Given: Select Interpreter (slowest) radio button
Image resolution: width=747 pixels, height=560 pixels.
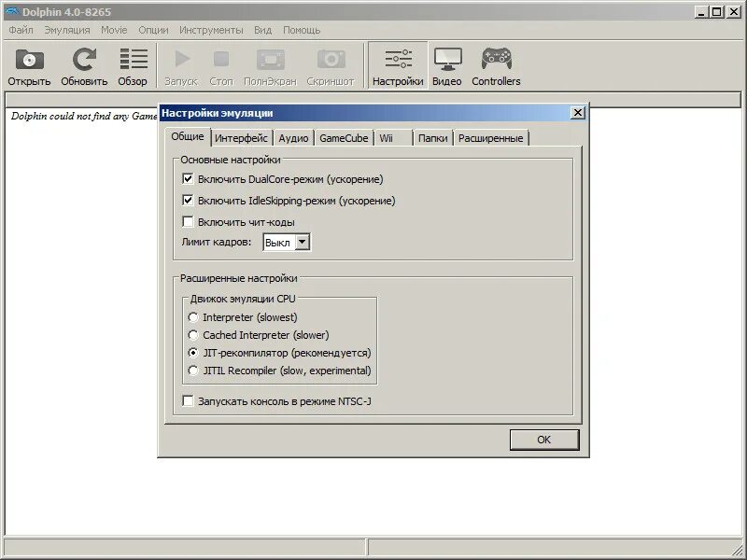Looking at the screenshot, I should point(193,317).
